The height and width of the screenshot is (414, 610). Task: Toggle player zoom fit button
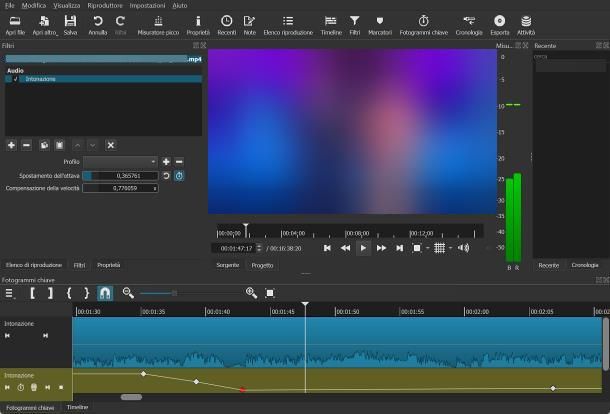[x=417, y=248]
